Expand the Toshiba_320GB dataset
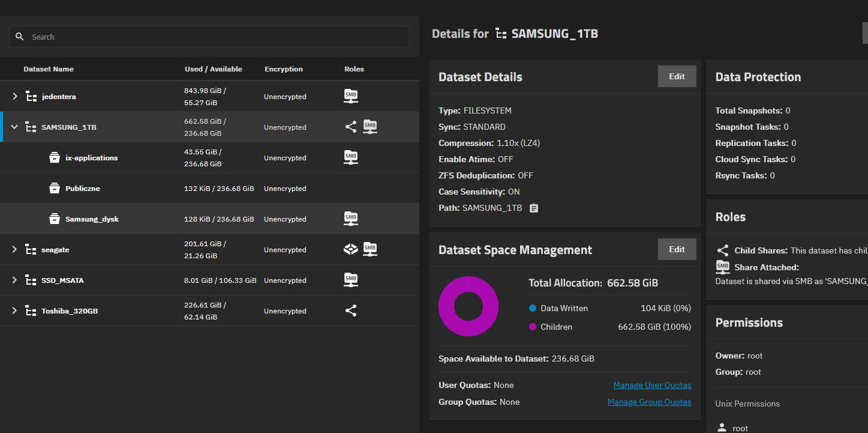Screen dimensions: 868x433 (14, 310)
